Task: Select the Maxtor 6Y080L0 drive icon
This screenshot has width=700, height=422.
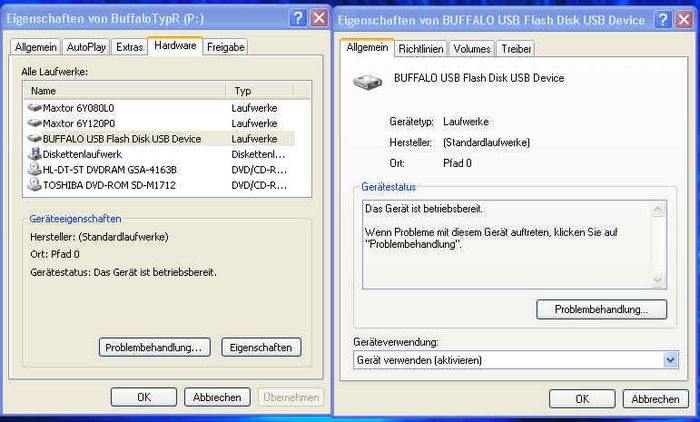Action: coord(34,108)
